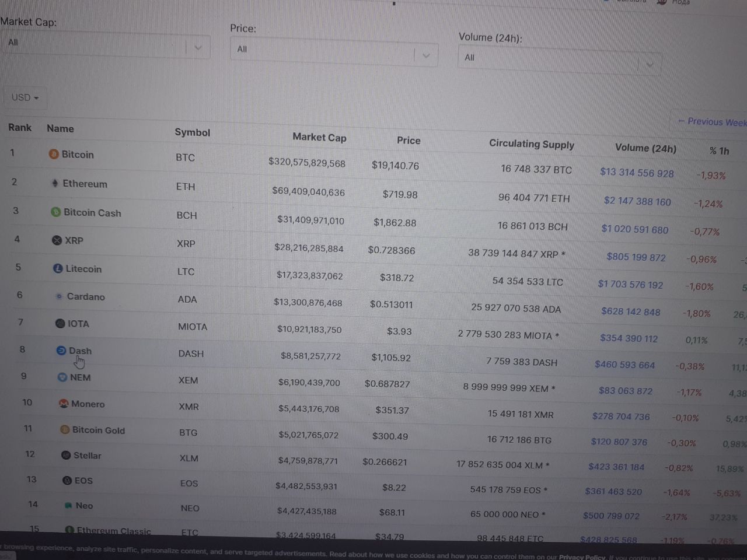The width and height of the screenshot is (747, 560).
Task: Click the XRP coin icon
Action: click(x=57, y=240)
